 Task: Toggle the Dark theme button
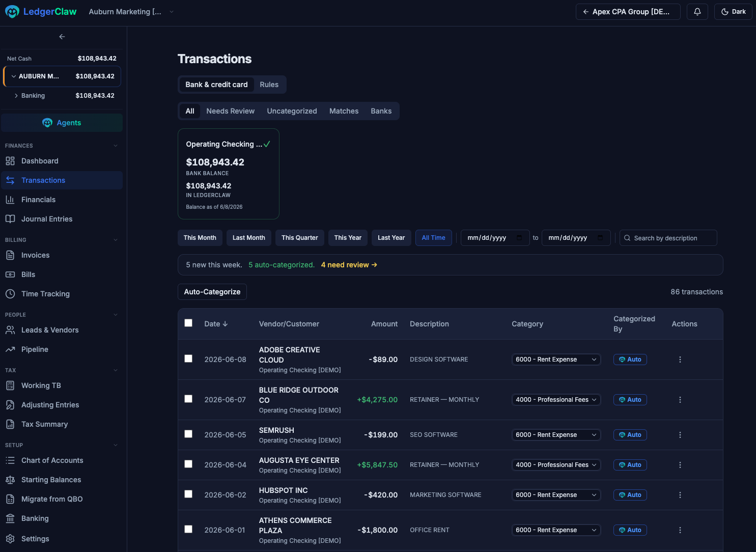733,12
